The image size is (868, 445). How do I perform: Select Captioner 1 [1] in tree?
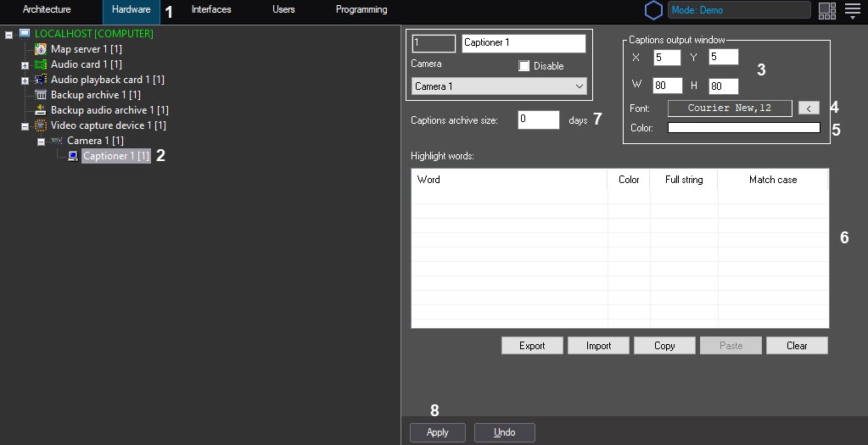[x=116, y=156]
